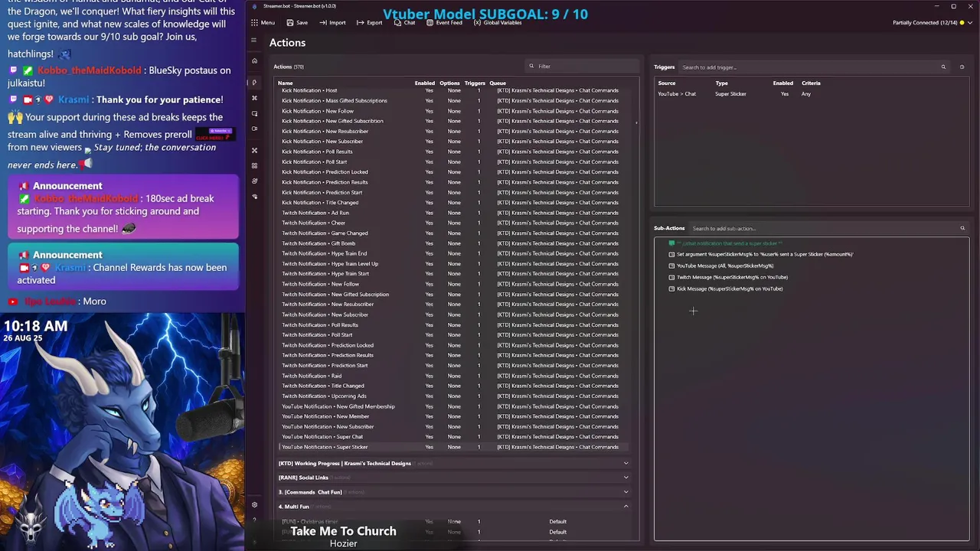Click the sub-actions search magnifier icon
The height and width of the screenshot is (551, 980).
tap(962, 228)
